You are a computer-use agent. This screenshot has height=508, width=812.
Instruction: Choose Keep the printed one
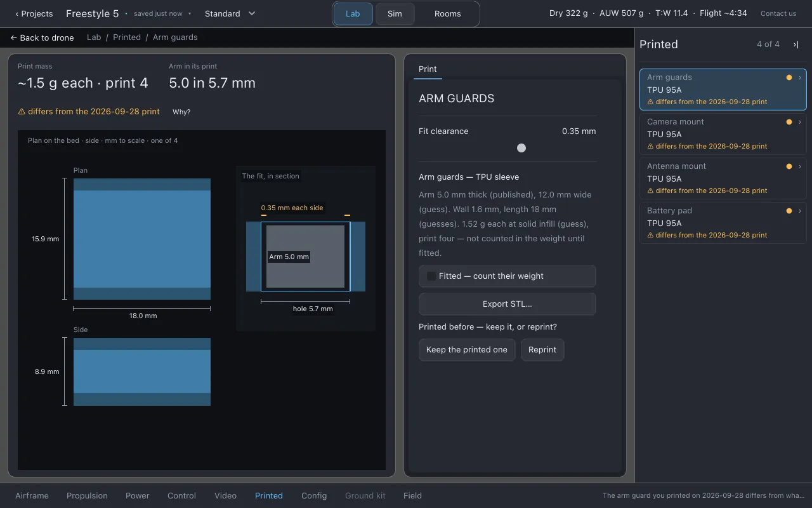467,350
